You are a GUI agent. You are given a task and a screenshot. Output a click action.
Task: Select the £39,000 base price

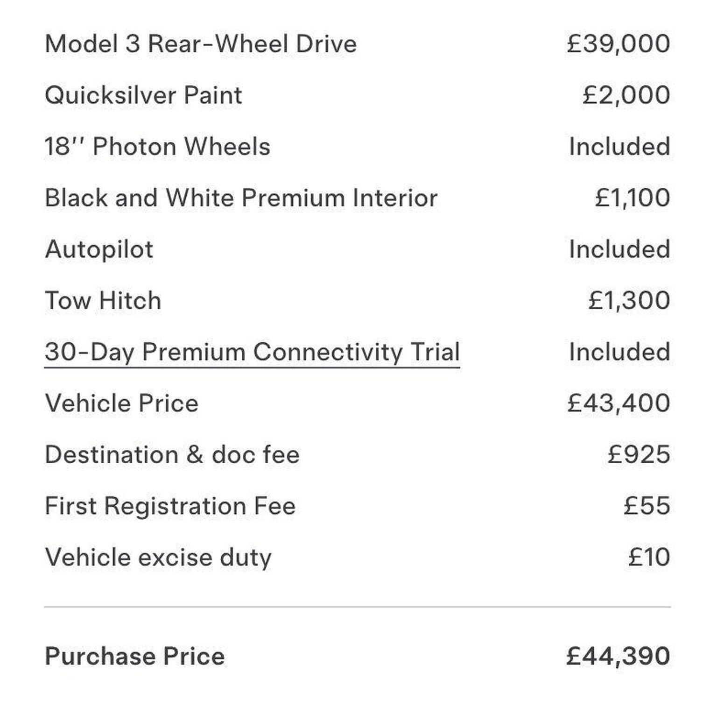click(x=619, y=44)
